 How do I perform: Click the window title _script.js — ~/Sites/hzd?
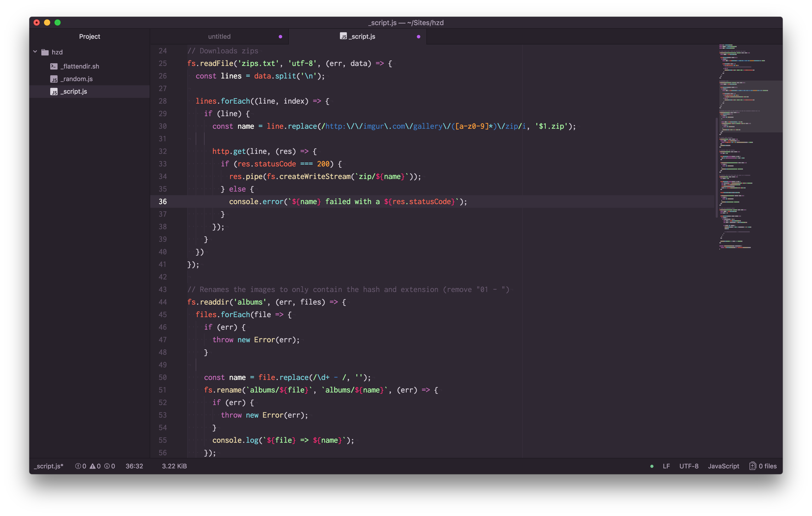coord(406,23)
